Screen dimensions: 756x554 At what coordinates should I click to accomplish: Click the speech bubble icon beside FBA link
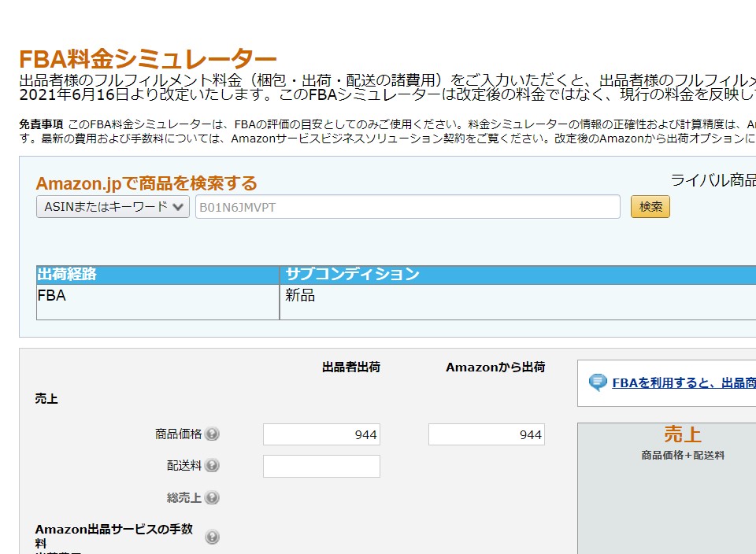point(598,382)
